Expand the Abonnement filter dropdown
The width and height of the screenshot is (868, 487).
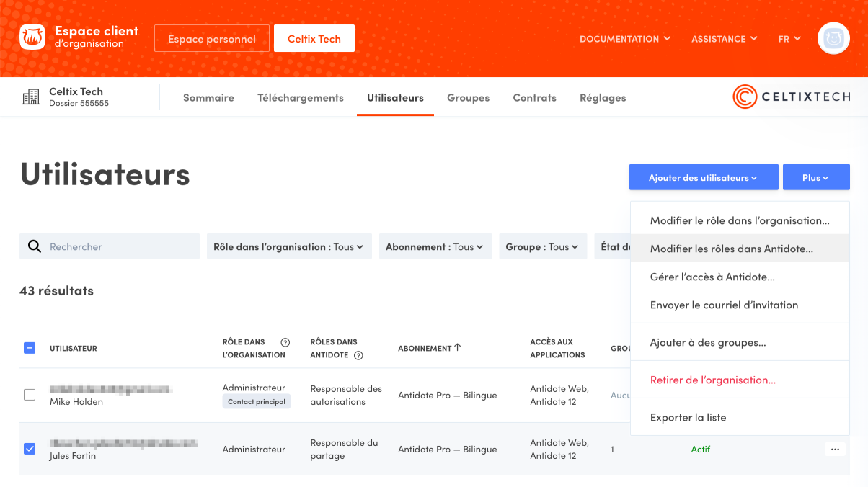(435, 246)
